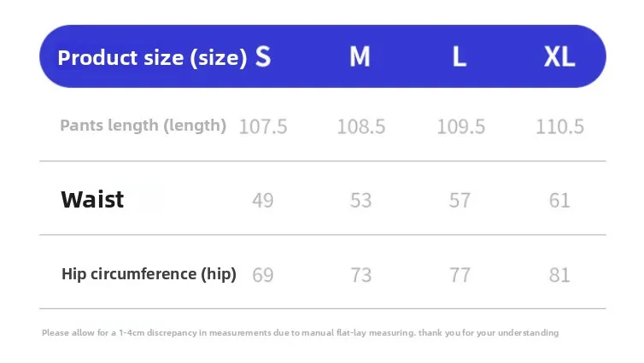Select the Product size (size) header label
Image resolution: width=644 pixels, height=363 pixels.
(152, 57)
